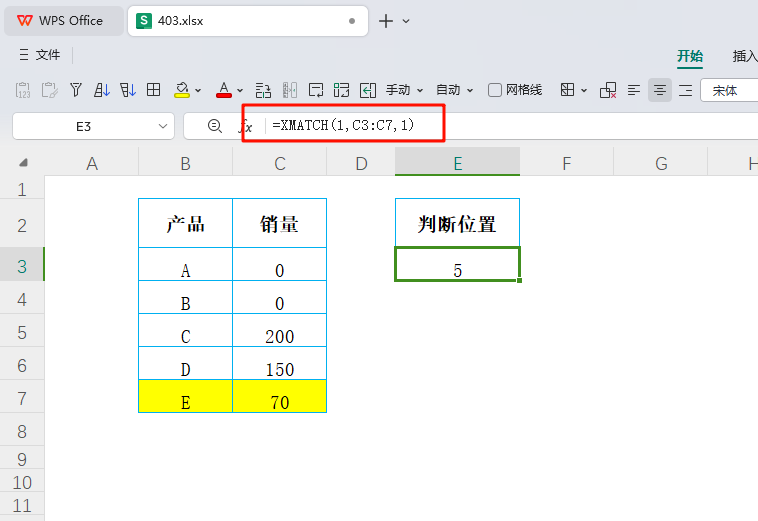Select row 3 header

22,266
